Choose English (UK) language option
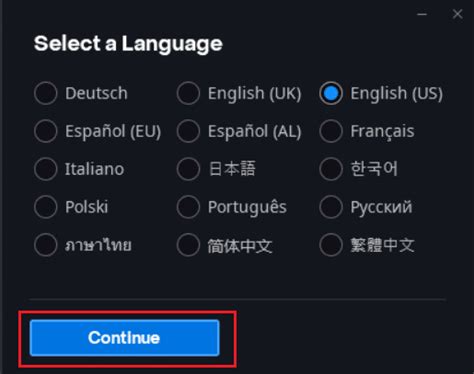 click(x=188, y=93)
